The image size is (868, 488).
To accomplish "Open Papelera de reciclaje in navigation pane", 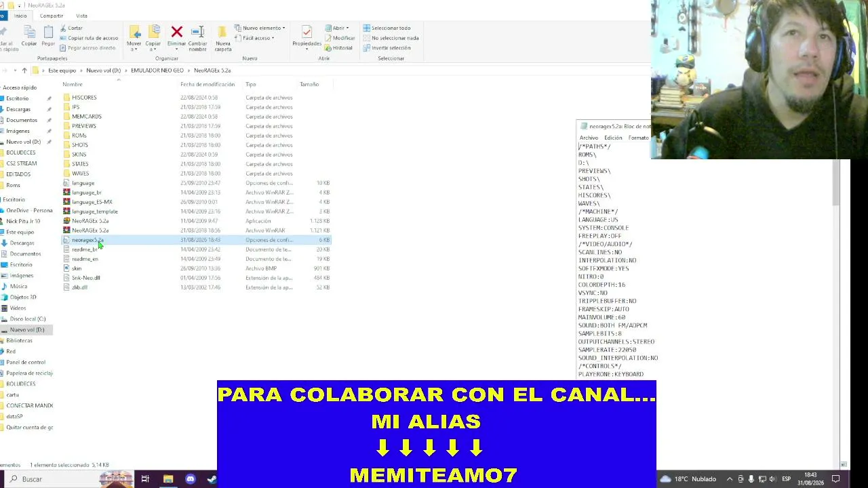I will 28,373.
